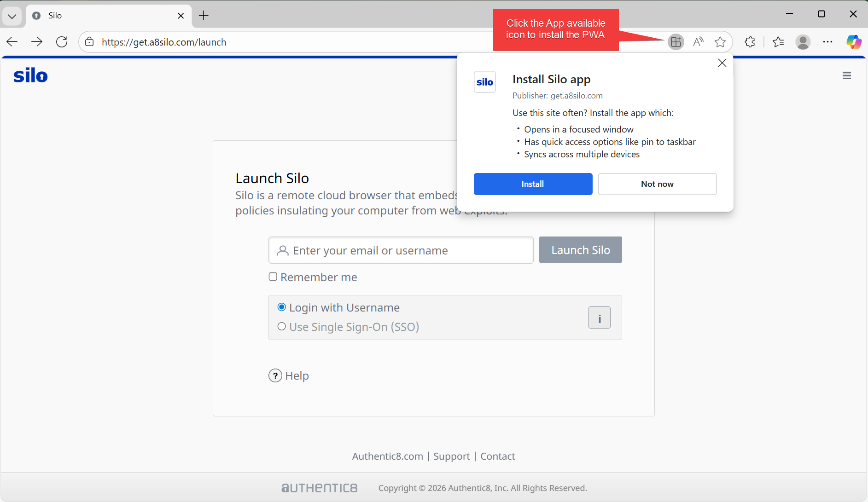
Task: Open the Support footer link
Action: [451, 456]
